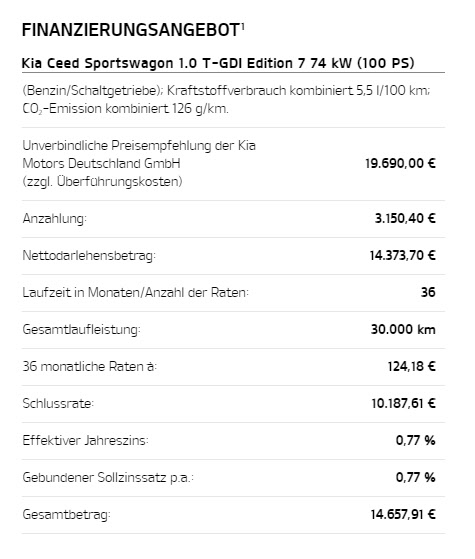Select the 3.150,40 € down payment value
475x559 pixels.
(405, 218)
